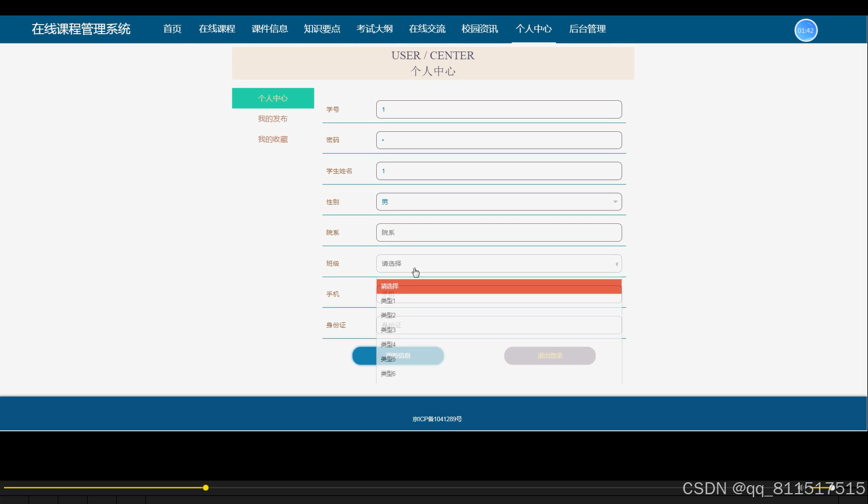Choose 类型2 from the 班级 list
This screenshot has height=504, width=868.
499,315
